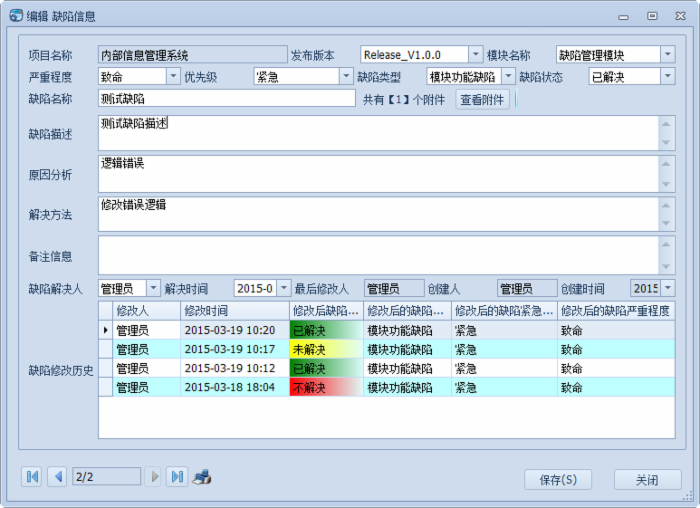Click the app icon in title bar
The height and width of the screenshot is (508, 700).
pos(16,15)
